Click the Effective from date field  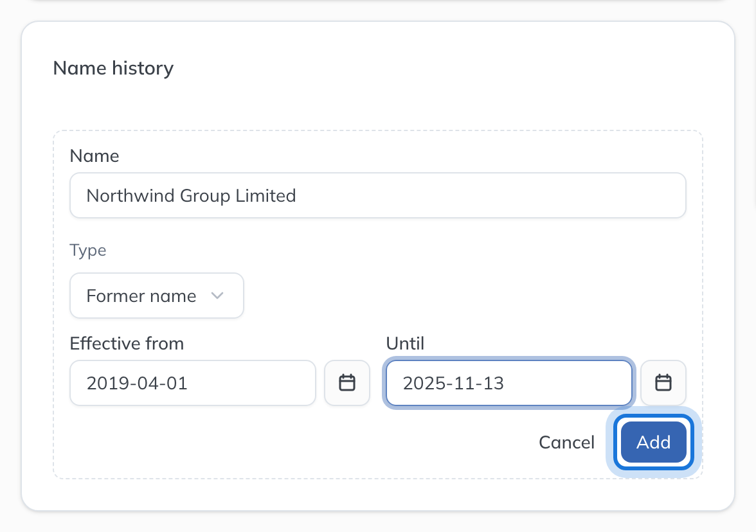193,383
